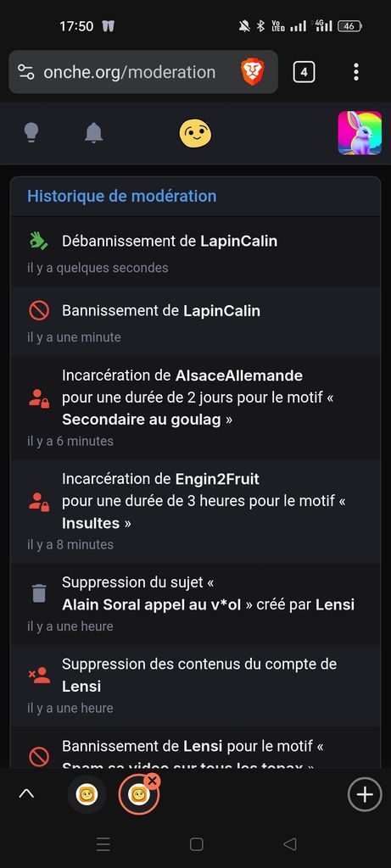391x868 pixels.
Task: Open the rabbit profile avatar
Action: click(x=360, y=133)
